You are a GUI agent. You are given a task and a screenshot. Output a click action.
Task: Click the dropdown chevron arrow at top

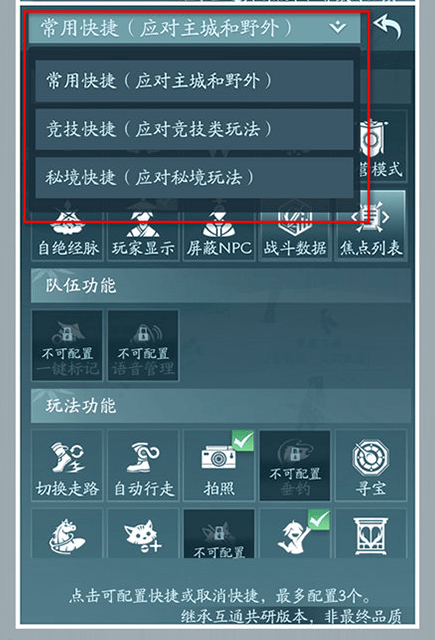coord(338,27)
